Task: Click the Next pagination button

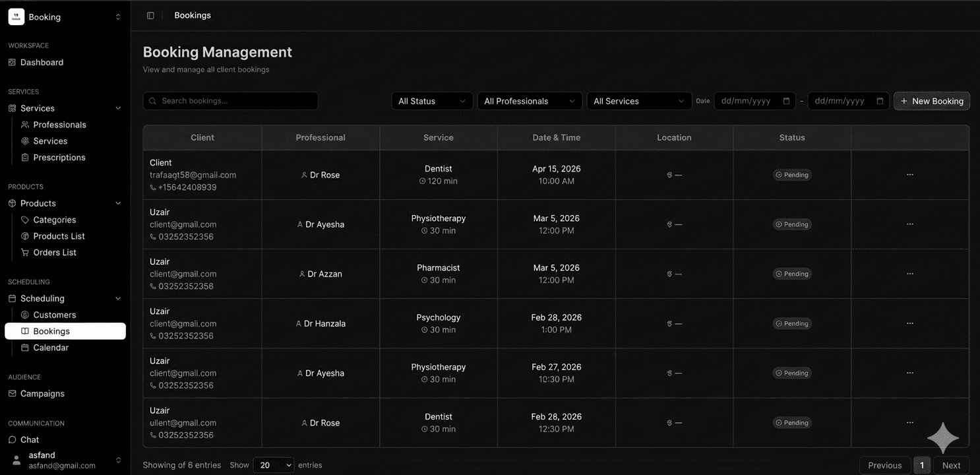Action: coord(951,465)
